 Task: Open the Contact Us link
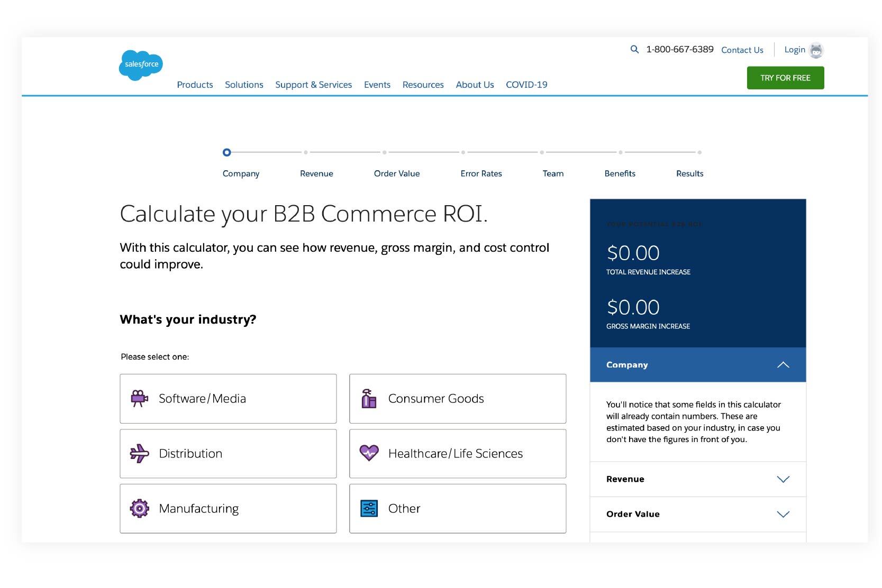[x=742, y=49]
